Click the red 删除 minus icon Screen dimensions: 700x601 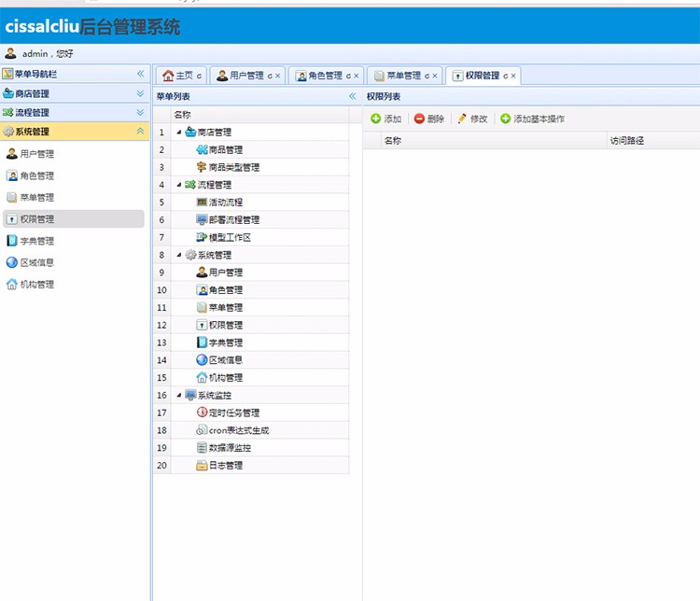pos(419,119)
